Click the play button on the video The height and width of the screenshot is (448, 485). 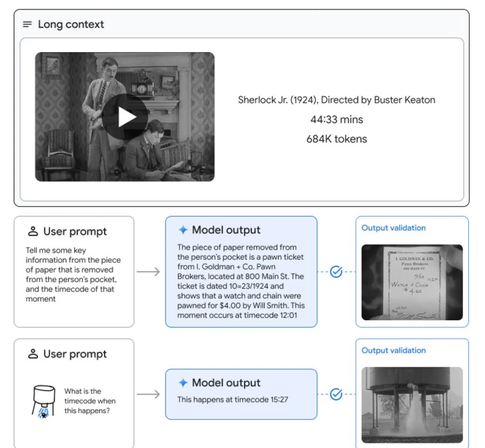[x=125, y=117]
